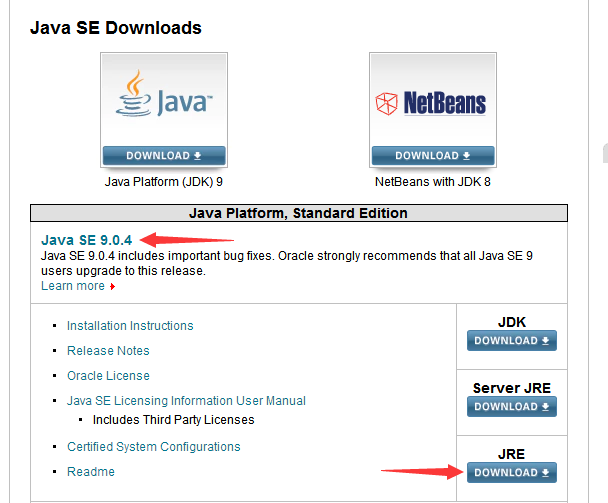Click the Java logo image
The height and width of the screenshot is (503, 608).
point(164,94)
